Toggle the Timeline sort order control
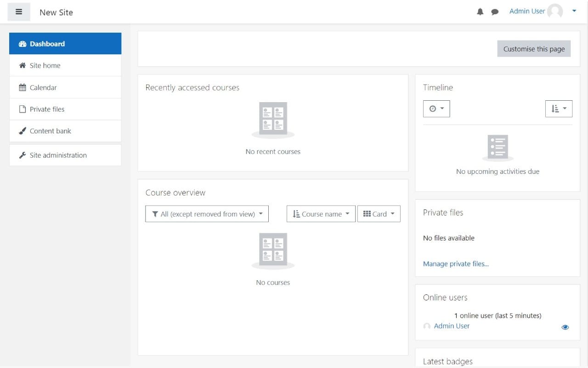The height and width of the screenshot is (368, 588). pyautogui.click(x=559, y=109)
